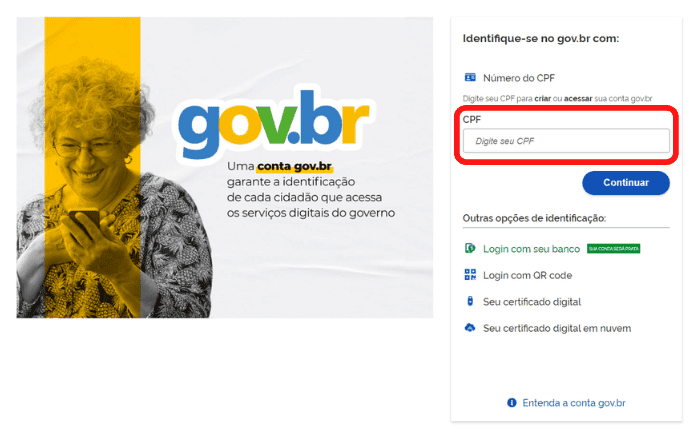Click the CPF card icon beside Número do CPF
Viewport: 700px width, 440px height.
click(470, 77)
